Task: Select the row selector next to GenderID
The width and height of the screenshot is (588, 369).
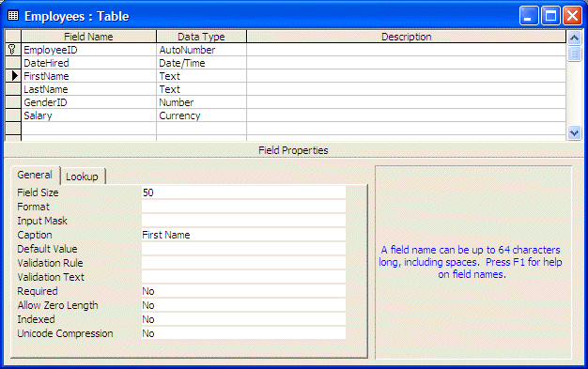Action: coord(13,102)
